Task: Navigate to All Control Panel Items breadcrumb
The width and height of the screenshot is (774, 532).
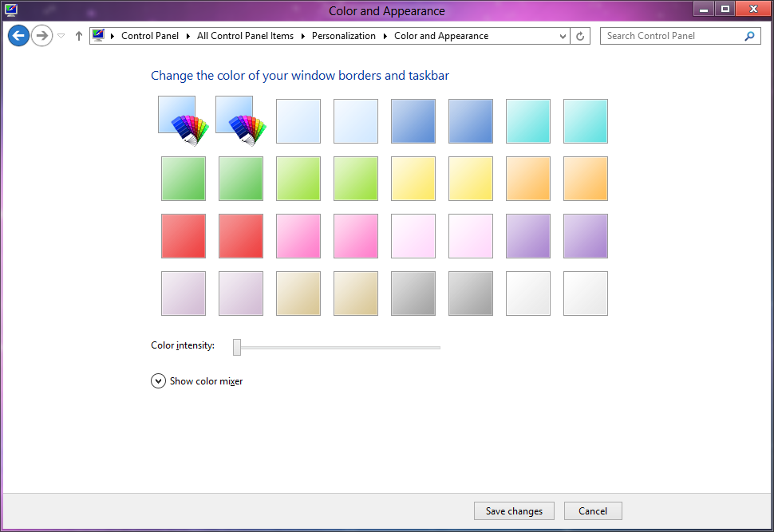Action: coord(245,36)
